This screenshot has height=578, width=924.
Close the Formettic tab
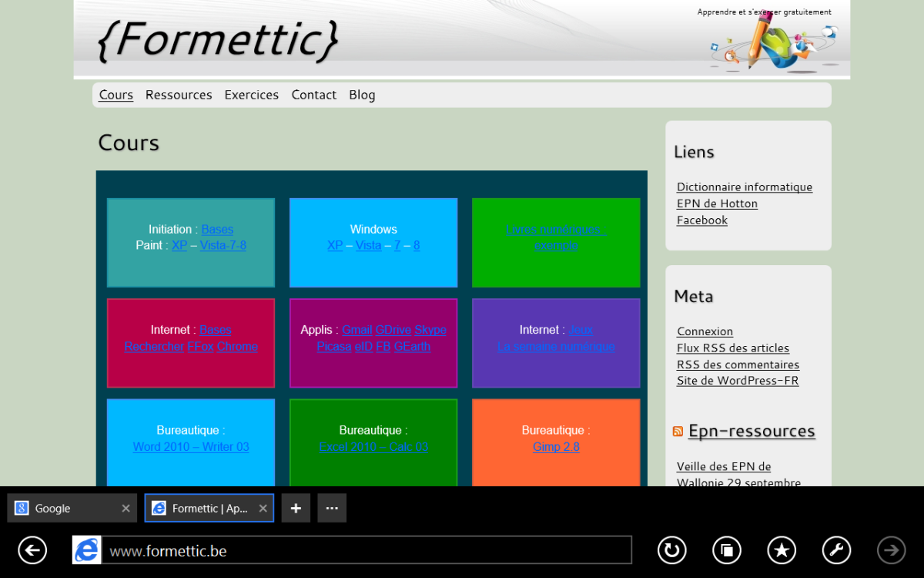coord(263,509)
